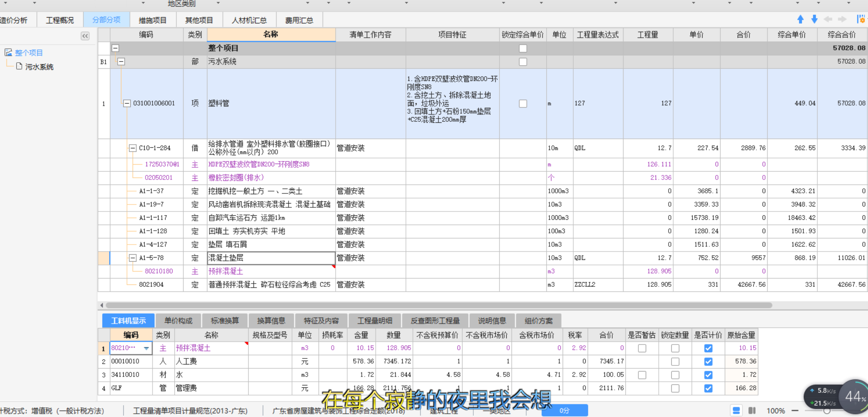The width and height of the screenshot is (868, 417).
Task: Collapse the A1-5-78 quota row
Action: 133,258
